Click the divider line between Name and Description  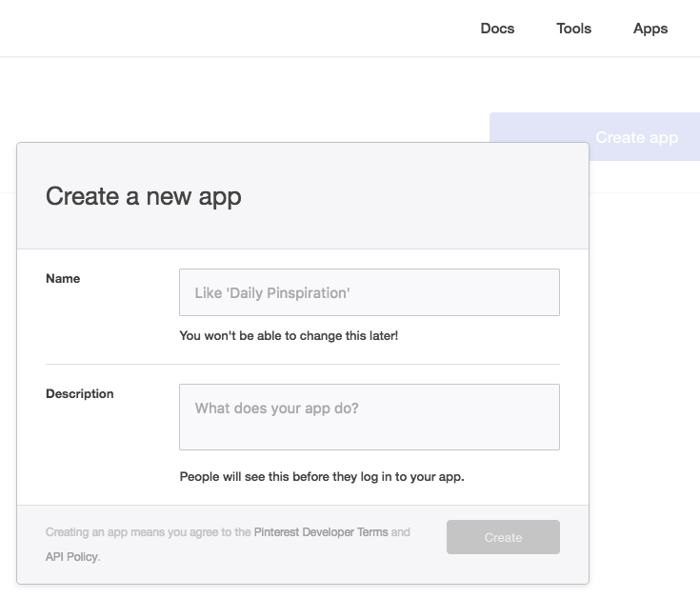click(303, 364)
